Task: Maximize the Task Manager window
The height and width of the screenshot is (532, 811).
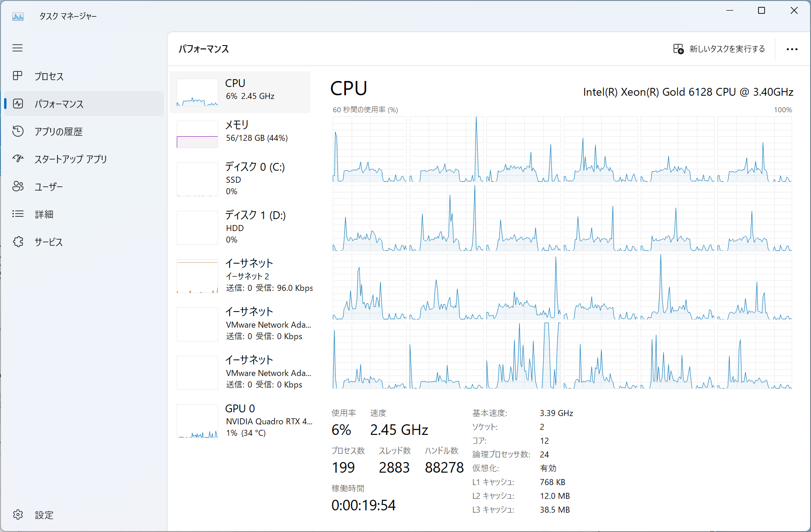Action: click(761, 11)
